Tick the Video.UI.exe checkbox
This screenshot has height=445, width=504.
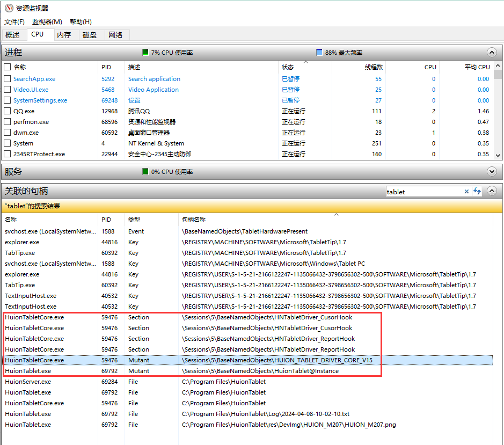(7, 90)
